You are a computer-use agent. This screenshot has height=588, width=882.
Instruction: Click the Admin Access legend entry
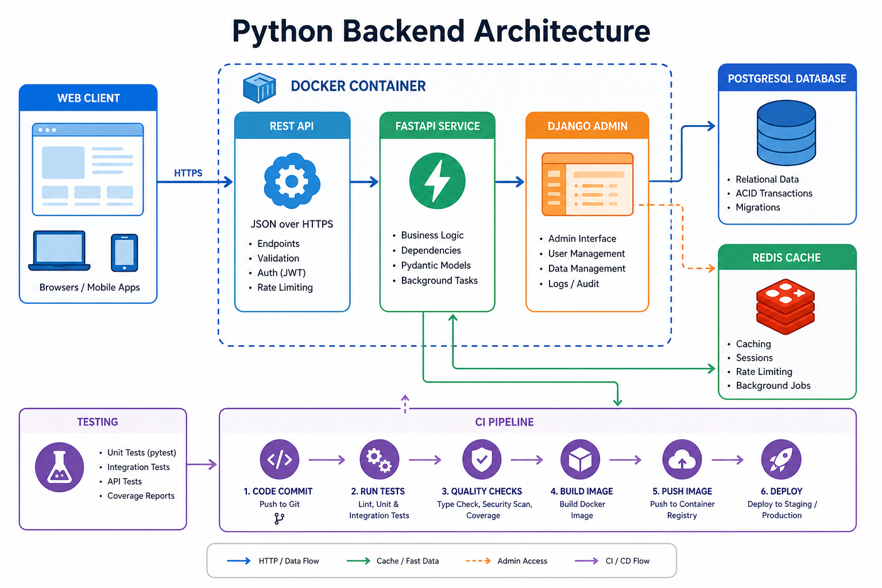click(x=506, y=561)
